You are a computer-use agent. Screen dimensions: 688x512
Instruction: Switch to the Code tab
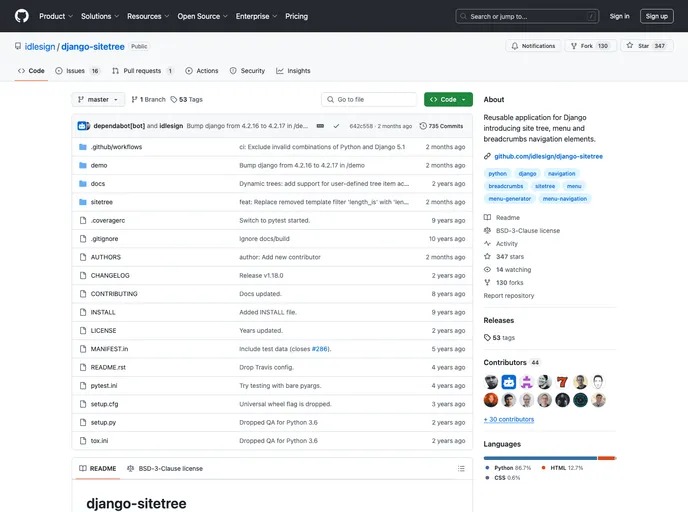coord(31,71)
